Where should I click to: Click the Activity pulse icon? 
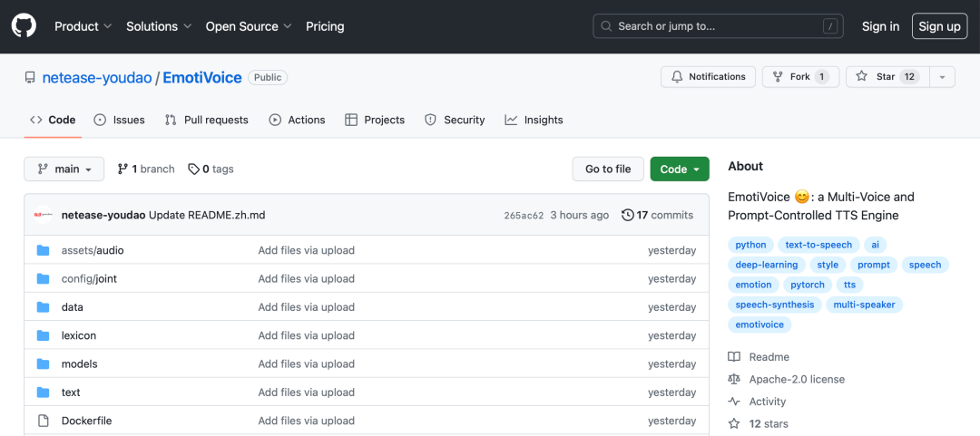(734, 402)
